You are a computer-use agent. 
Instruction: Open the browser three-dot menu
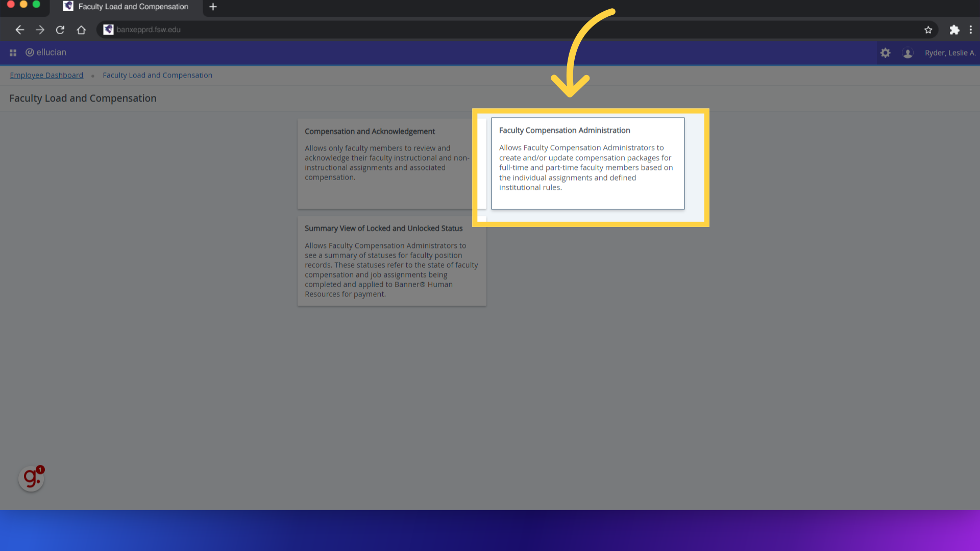(970, 30)
